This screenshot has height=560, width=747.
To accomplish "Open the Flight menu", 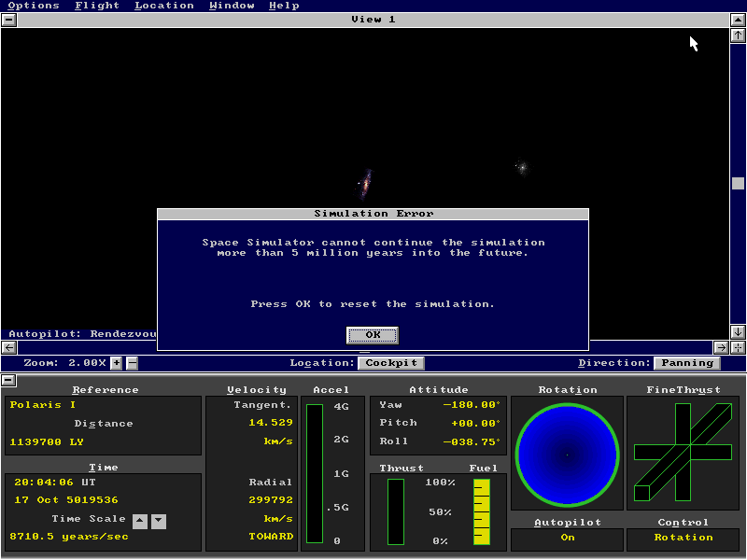I will pos(97,6).
